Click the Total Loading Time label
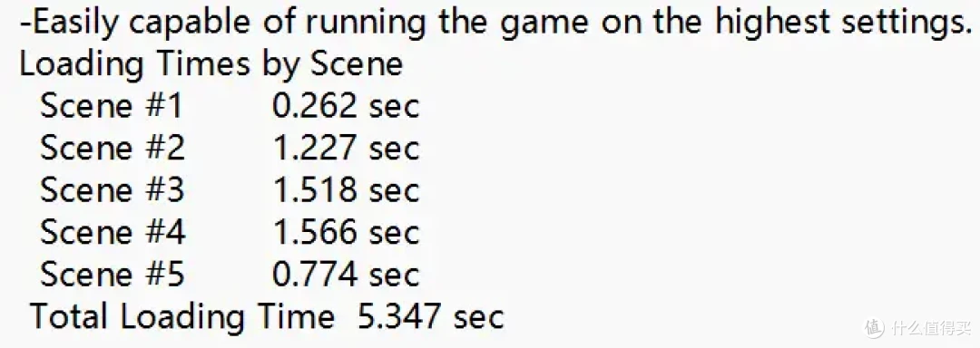980x348 pixels. coord(182,317)
